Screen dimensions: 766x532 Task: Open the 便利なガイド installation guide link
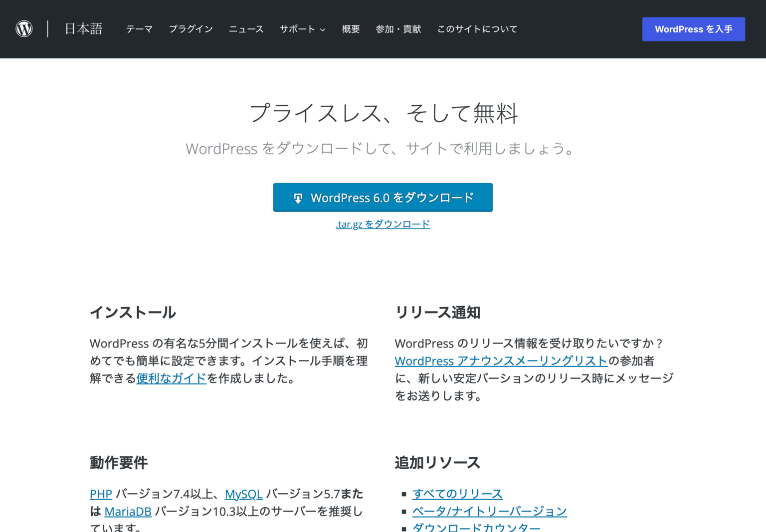click(x=171, y=379)
